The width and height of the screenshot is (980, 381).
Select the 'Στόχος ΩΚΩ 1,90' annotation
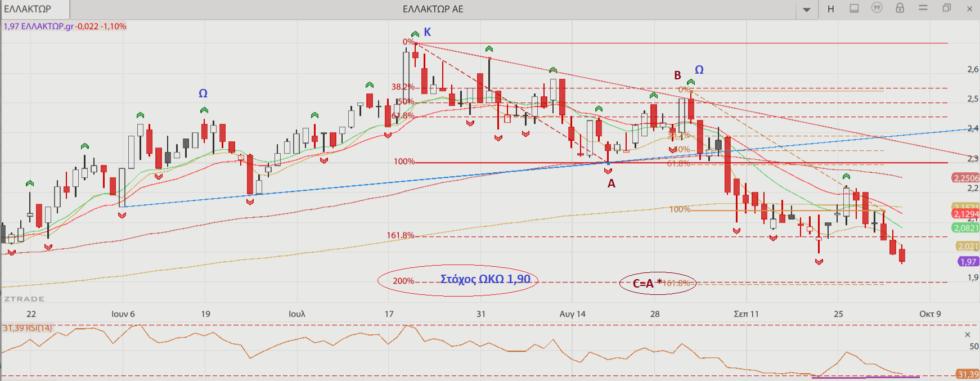pos(485,279)
